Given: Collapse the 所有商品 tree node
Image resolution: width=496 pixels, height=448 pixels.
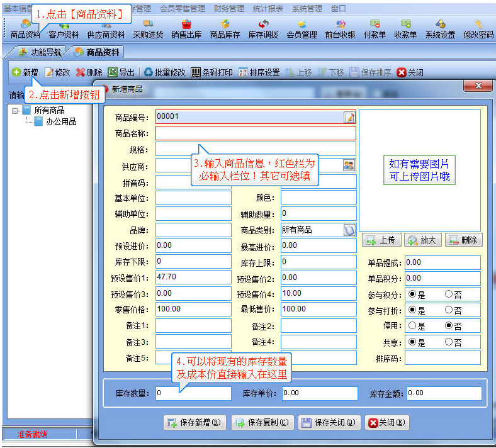Looking at the screenshot, I should click(14, 111).
